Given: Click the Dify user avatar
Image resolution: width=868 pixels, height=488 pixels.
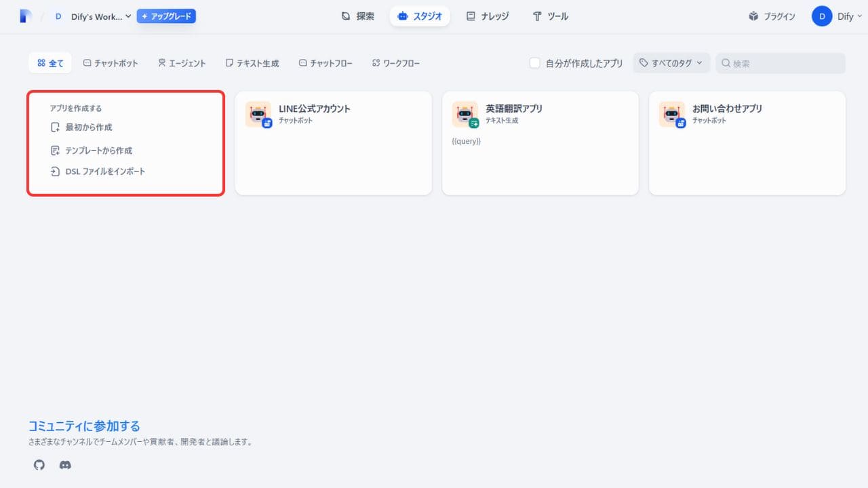Looking at the screenshot, I should [x=822, y=16].
